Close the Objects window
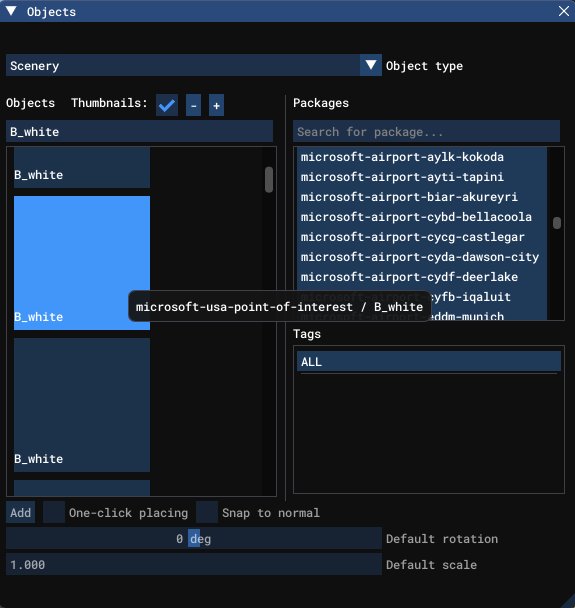 (564, 11)
